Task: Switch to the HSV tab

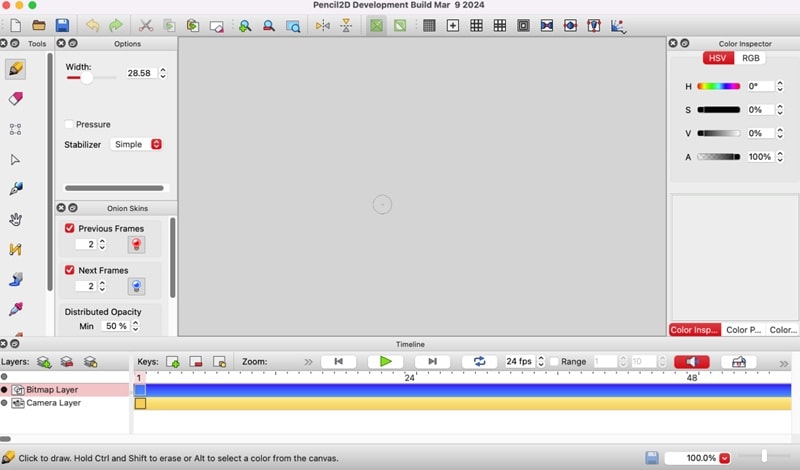Action: point(718,58)
